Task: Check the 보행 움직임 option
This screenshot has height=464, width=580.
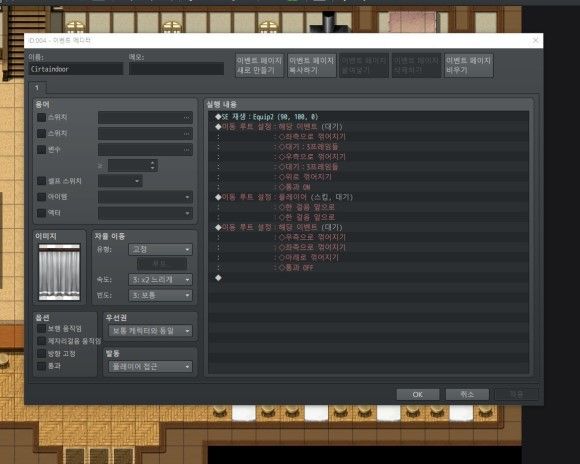Action: pyautogui.click(x=41, y=329)
